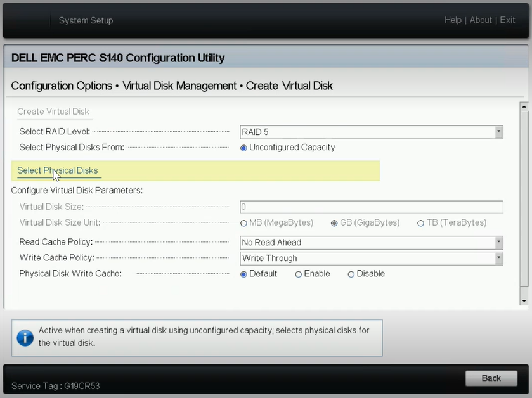Click the Virtual Disk Size input field
The image size is (532, 398).
372,207
